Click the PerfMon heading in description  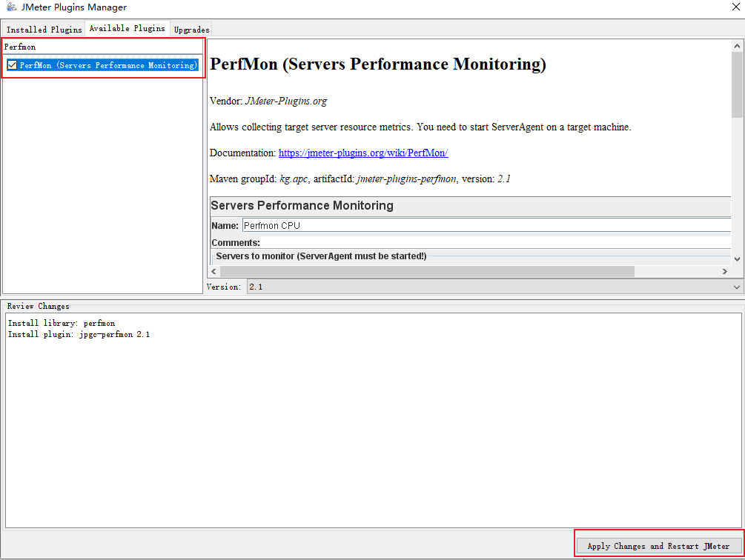click(378, 64)
